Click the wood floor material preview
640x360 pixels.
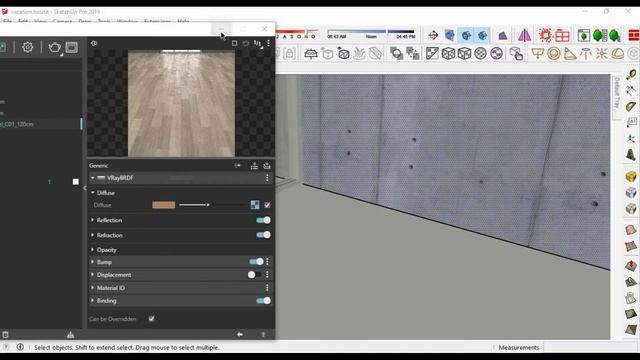(181, 103)
